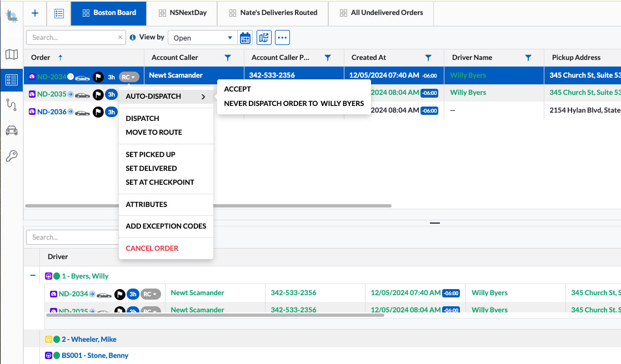Click the info icon beside View by
The width and height of the screenshot is (621, 364).
(x=133, y=37)
